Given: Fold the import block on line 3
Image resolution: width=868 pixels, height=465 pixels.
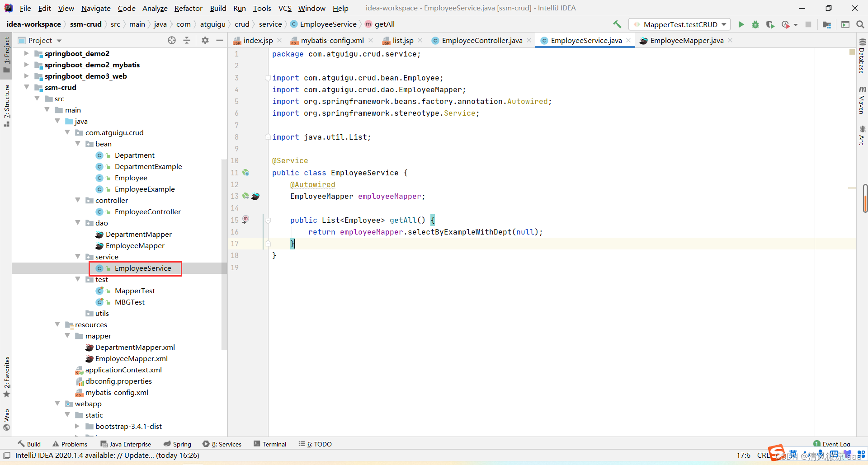Looking at the screenshot, I should (268, 78).
